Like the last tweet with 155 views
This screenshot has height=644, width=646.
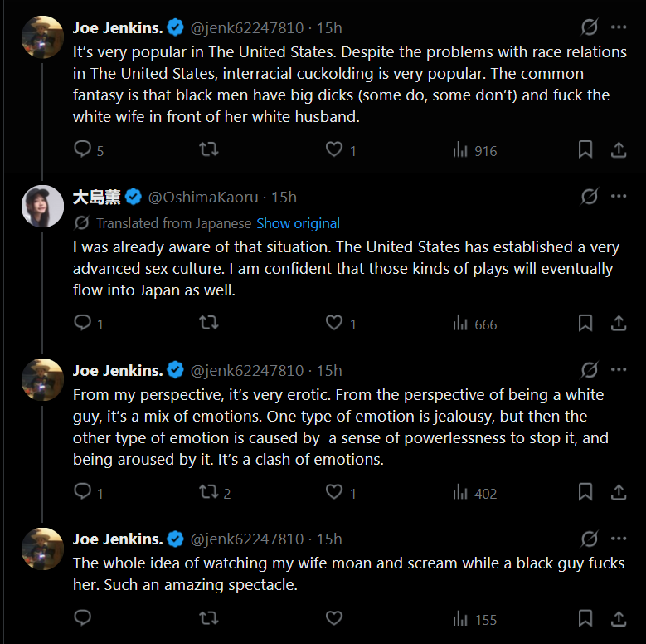[334, 618]
